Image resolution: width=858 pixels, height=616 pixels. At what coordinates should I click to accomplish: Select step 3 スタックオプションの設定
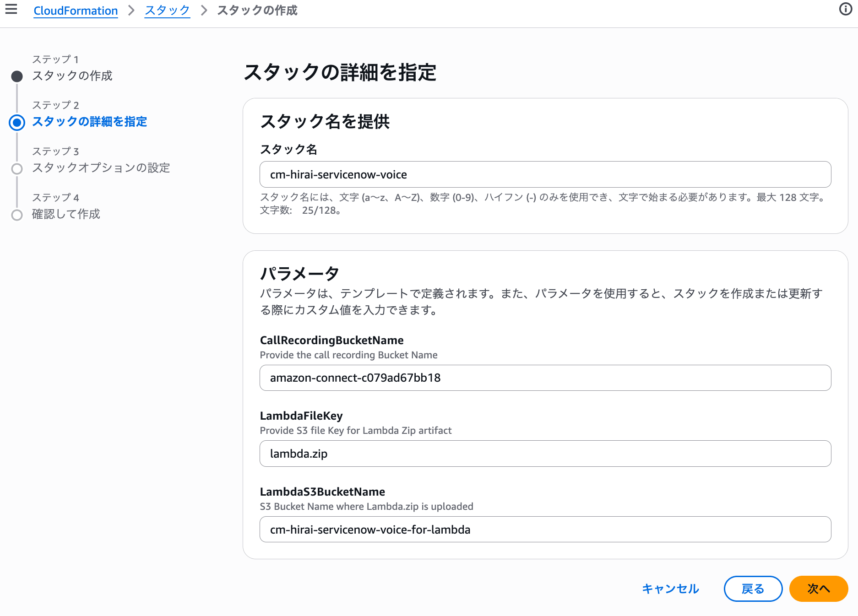[x=101, y=168]
